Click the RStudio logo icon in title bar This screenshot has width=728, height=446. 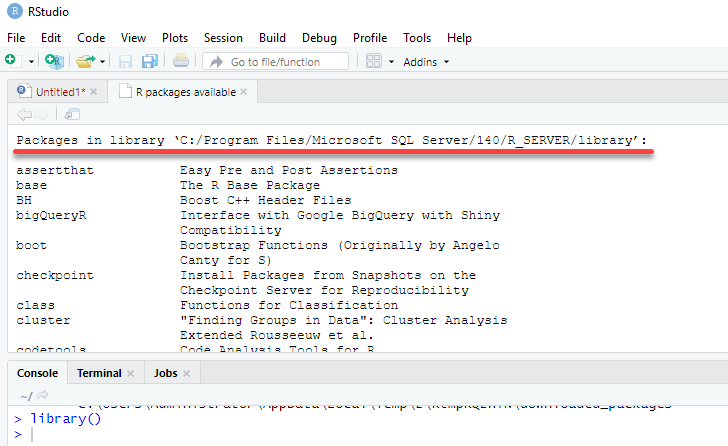15,11
